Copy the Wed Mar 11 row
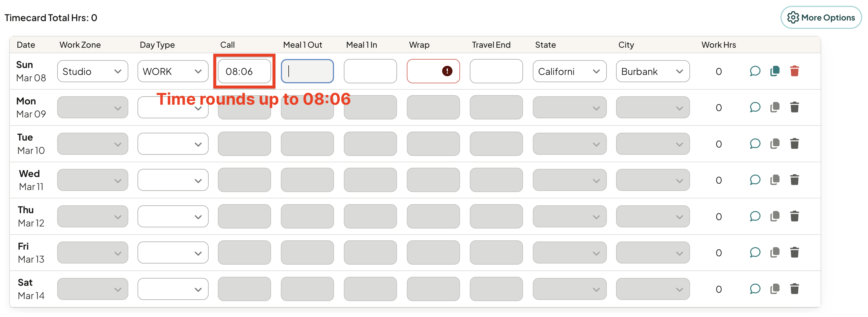 (x=775, y=180)
